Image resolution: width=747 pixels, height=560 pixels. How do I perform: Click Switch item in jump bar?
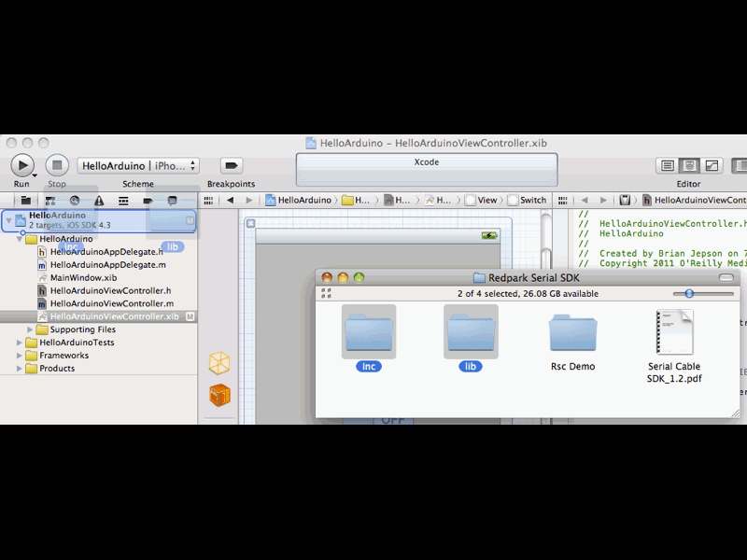[x=527, y=201]
